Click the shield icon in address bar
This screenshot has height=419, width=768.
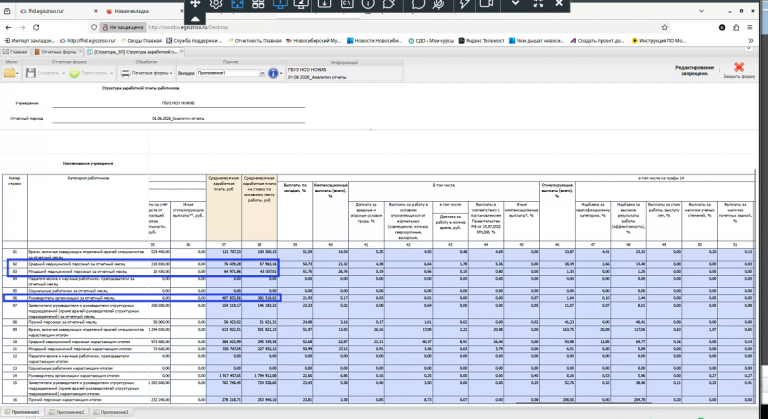[x=94, y=27]
